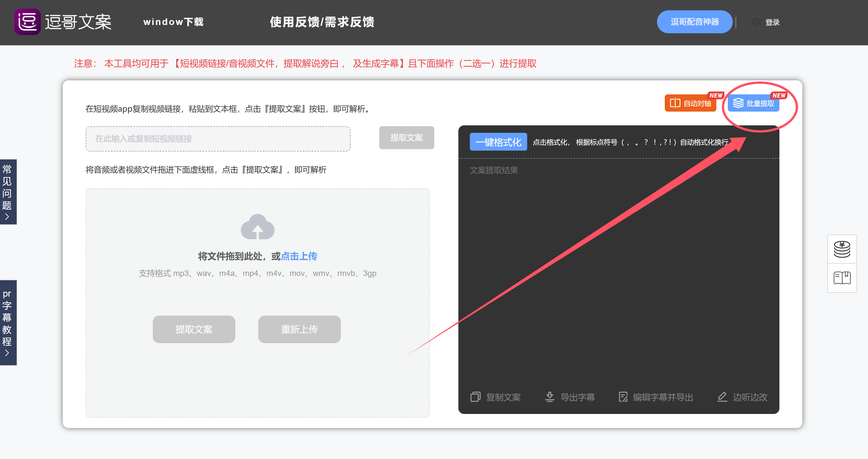Click the 点击上传 upload link
Viewport: 868px width, 459px height.
point(299,256)
